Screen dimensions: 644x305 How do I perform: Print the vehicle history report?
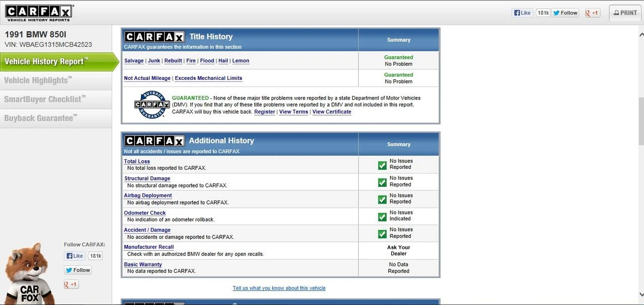click(625, 13)
